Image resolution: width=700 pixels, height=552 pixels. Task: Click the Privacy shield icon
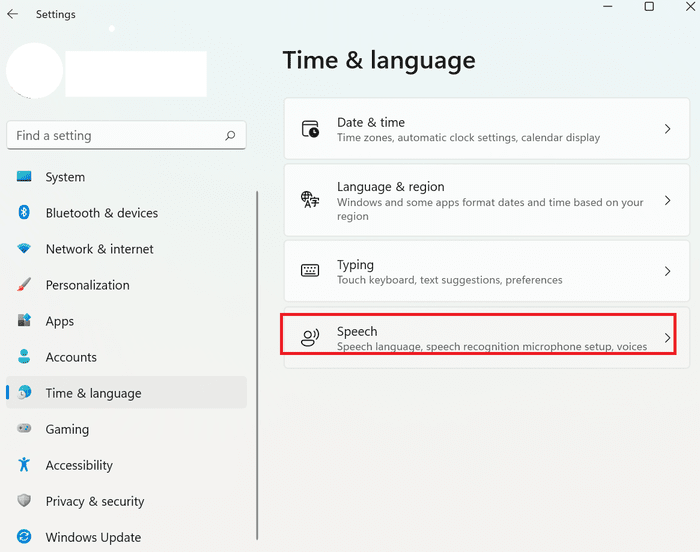click(24, 501)
